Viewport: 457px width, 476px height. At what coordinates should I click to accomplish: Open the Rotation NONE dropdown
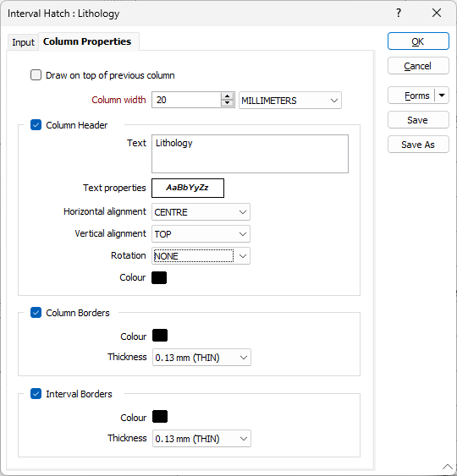tap(201, 256)
